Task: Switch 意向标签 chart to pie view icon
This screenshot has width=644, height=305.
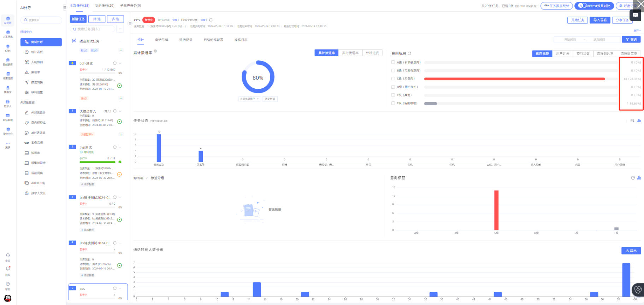Action: pos(633,178)
